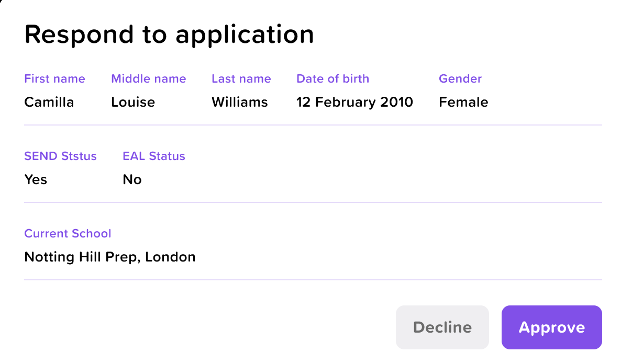Screen dimensions: 621x364
Task: Click the 'Respond to application' heading
Action: coord(169,35)
